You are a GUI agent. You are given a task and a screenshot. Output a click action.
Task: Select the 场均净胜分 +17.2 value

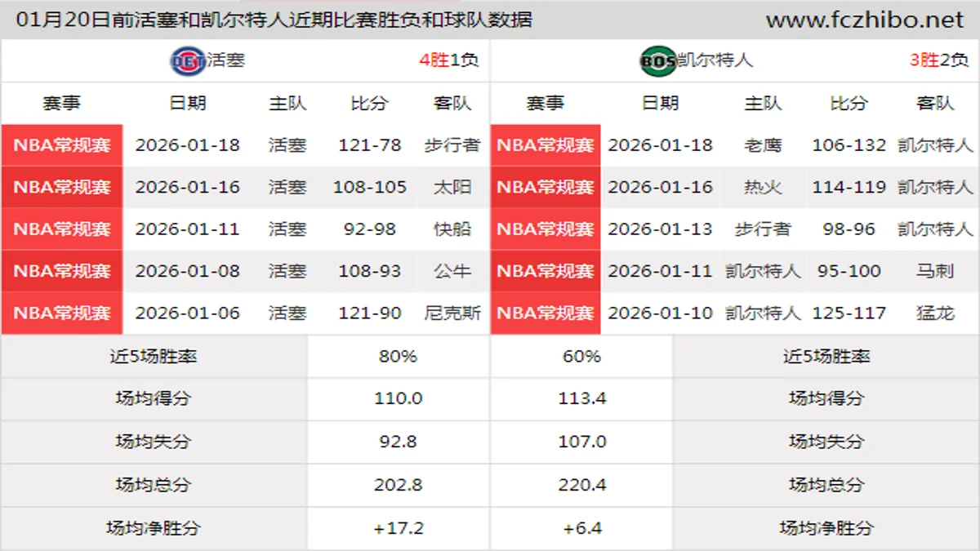tap(398, 527)
